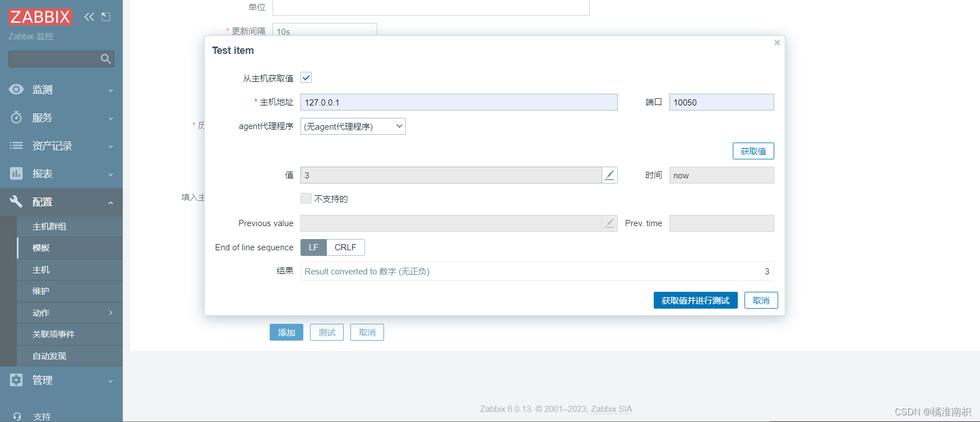Click the sidebar search magnifier icon

(x=105, y=59)
